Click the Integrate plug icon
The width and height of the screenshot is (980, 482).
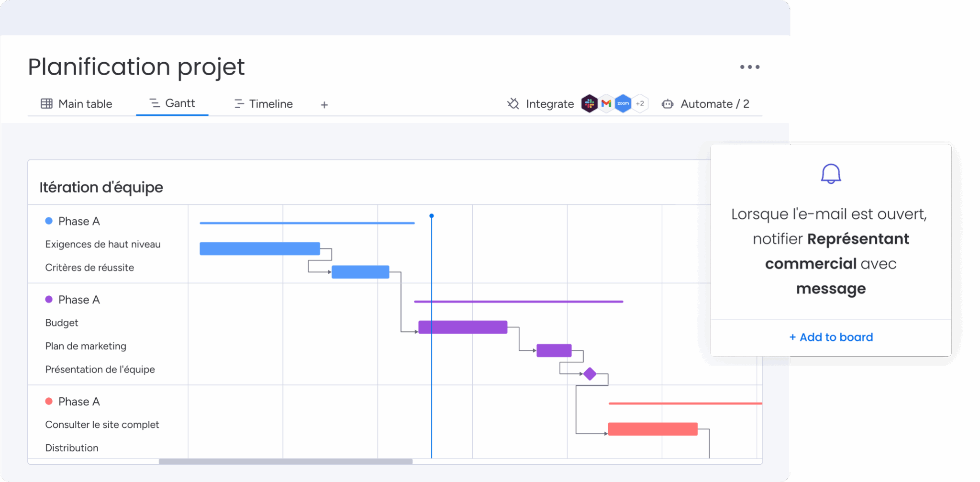(x=513, y=103)
